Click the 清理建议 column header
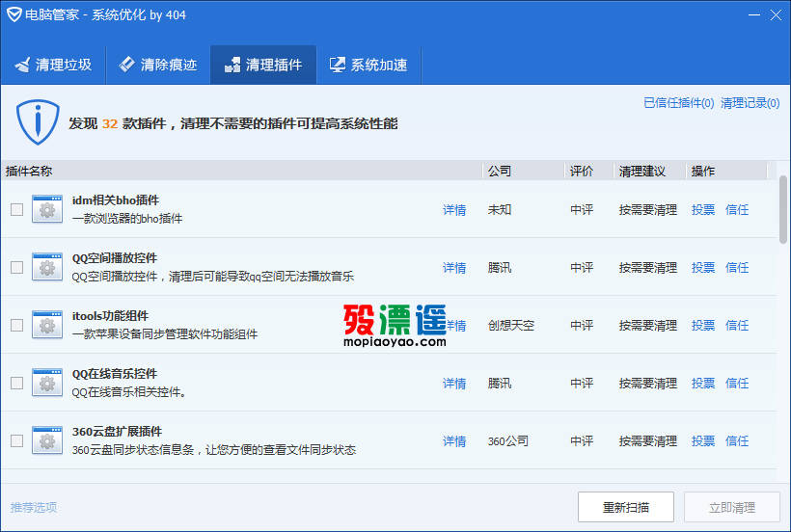Image resolution: width=791 pixels, height=532 pixels. click(650, 172)
